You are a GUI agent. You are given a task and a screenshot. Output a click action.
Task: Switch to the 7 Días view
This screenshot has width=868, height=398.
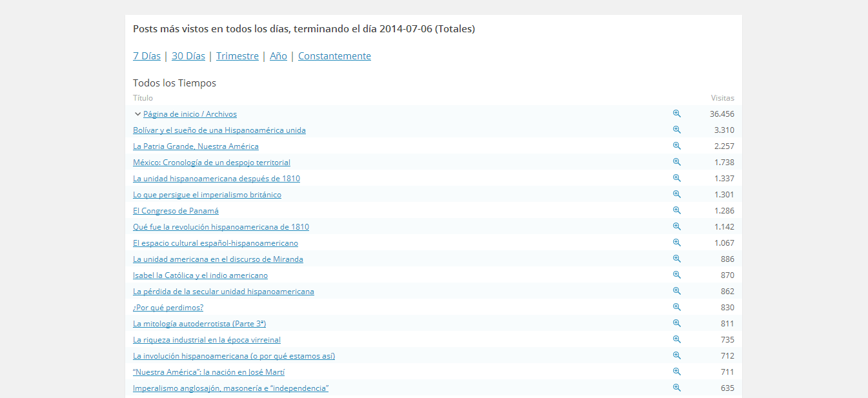click(x=146, y=56)
